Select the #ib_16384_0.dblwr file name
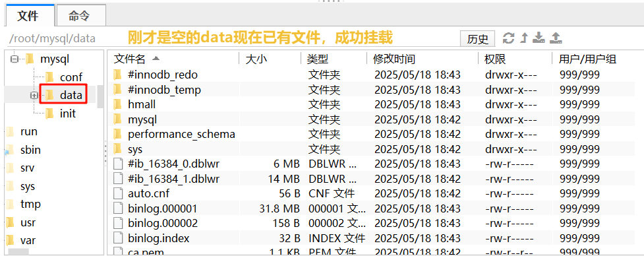Image resolution: width=644 pixels, height=256 pixels. click(174, 164)
